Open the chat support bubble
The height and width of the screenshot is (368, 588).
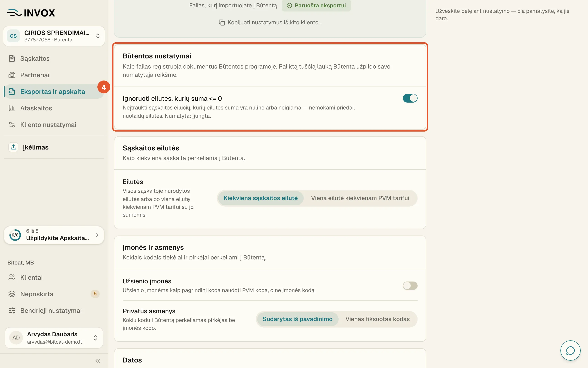tap(570, 351)
